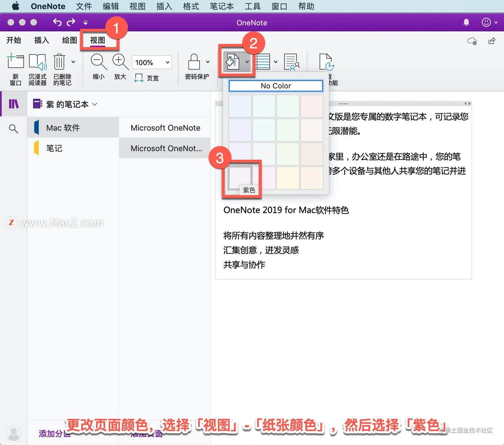Open the 工具 menu in the menu bar

tap(253, 6)
